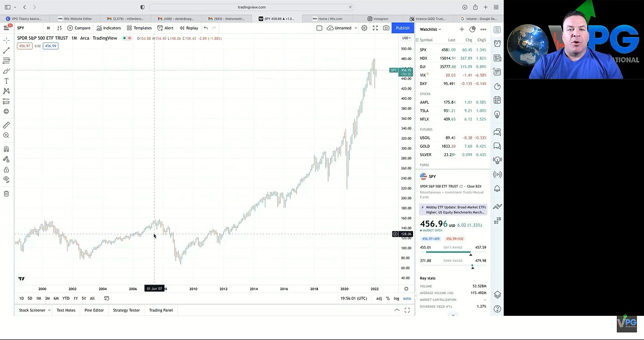Screen dimensions: 644x340
Task: Click the Alert button
Action: tap(165, 28)
